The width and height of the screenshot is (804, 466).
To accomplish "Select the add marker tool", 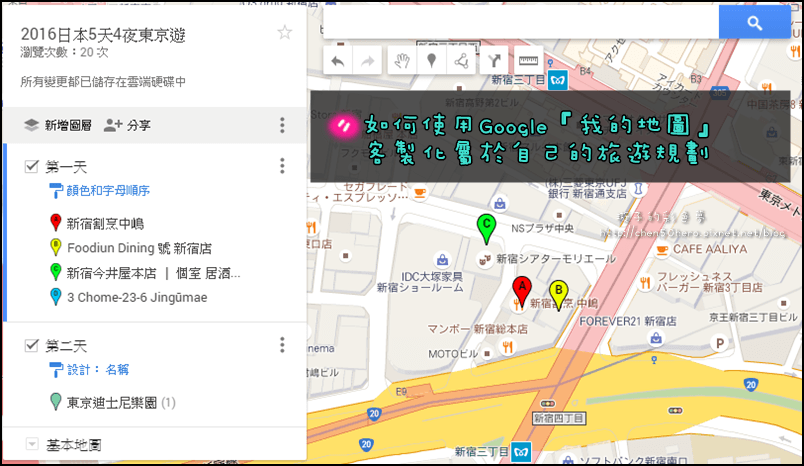I will pos(432,62).
